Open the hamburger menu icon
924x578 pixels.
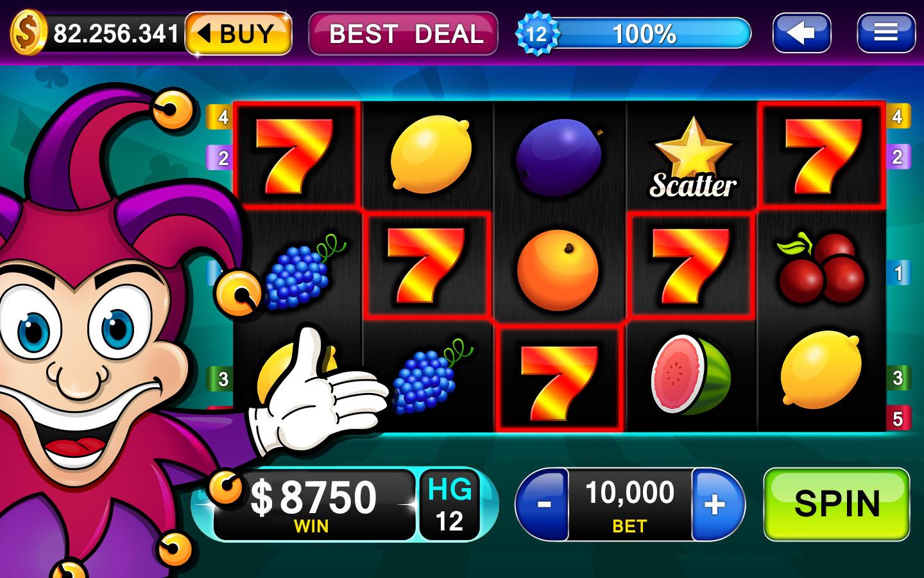click(886, 33)
